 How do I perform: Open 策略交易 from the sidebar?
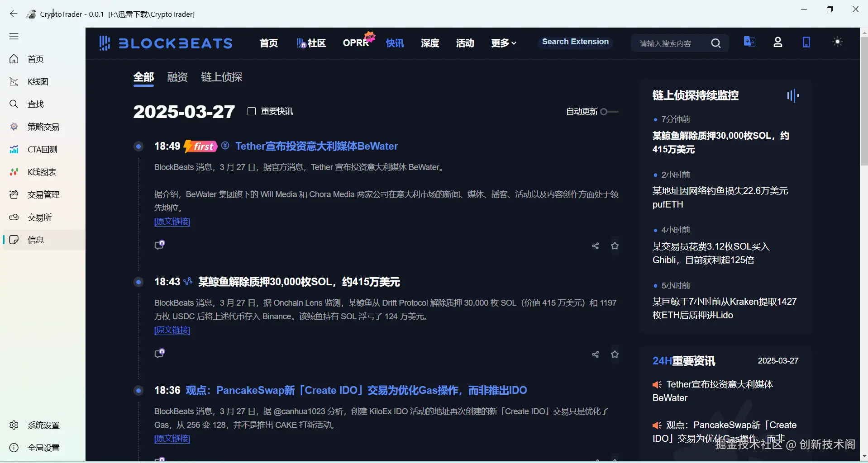coord(43,127)
